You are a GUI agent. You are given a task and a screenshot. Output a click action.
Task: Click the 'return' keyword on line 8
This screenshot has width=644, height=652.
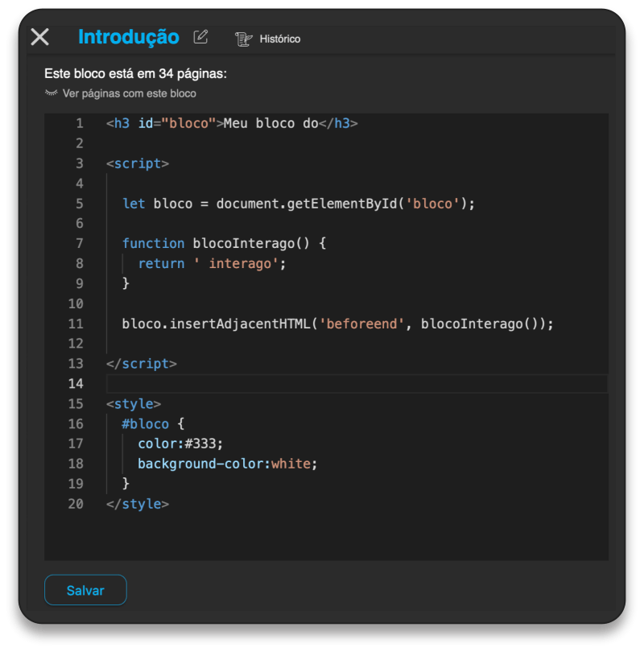pyautogui.click(x=160, y=262)
